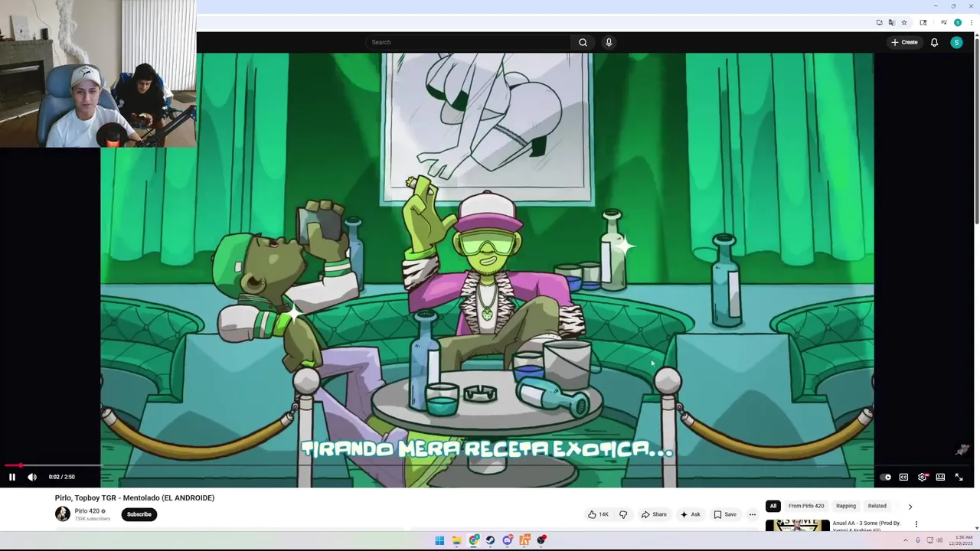Mute the video volume

[x=32, y=477]
